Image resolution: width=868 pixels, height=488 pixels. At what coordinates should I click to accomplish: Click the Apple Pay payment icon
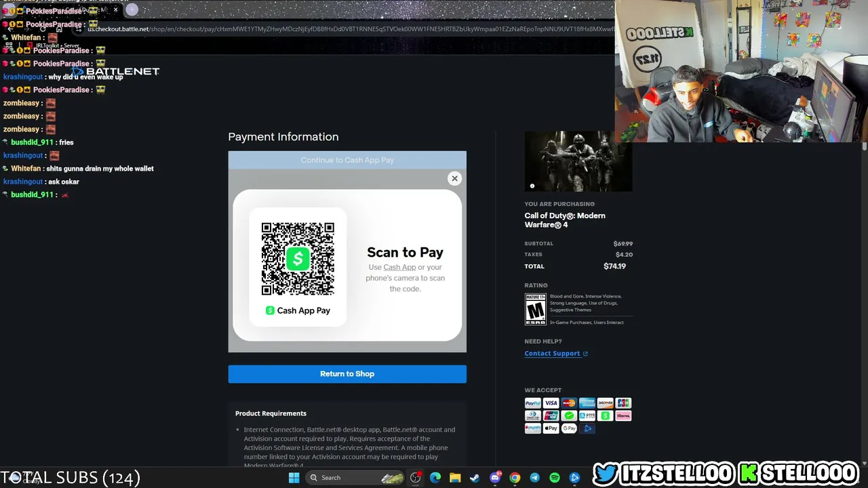coord(551,428)
